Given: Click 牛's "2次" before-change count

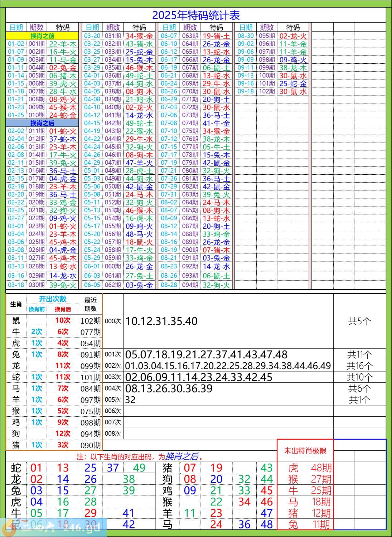Looking at the screenshot, I should 37,332.
